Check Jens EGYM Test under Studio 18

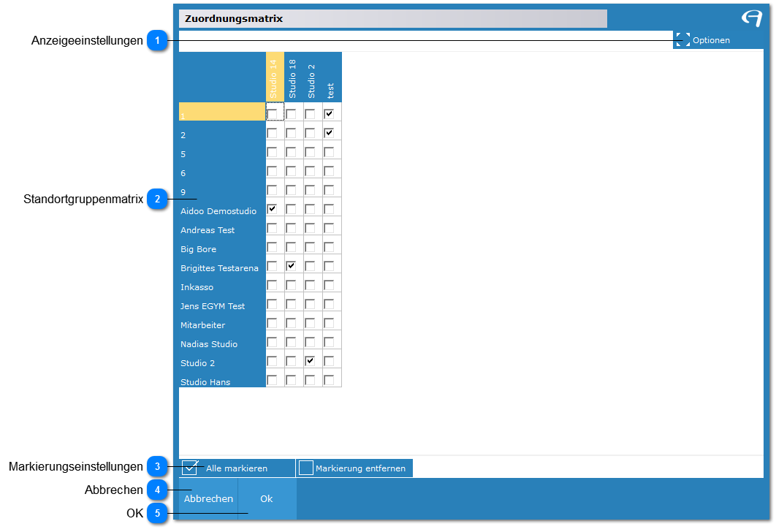[x=291, y=304]
